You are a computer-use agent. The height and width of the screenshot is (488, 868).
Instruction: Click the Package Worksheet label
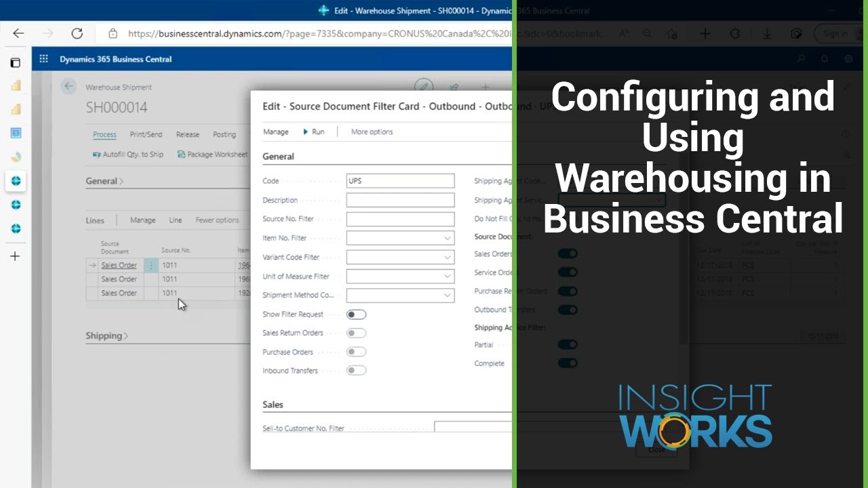217,155
